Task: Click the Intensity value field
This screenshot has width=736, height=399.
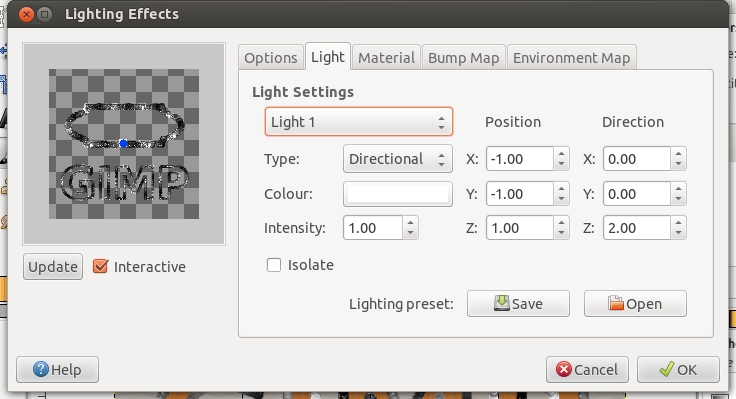Action: [373, 228]
